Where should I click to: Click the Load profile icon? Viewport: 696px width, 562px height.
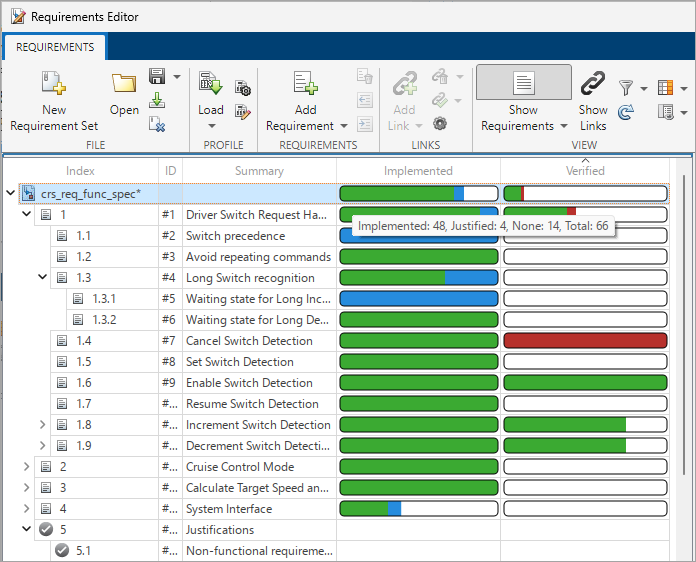tap(210, 84)
